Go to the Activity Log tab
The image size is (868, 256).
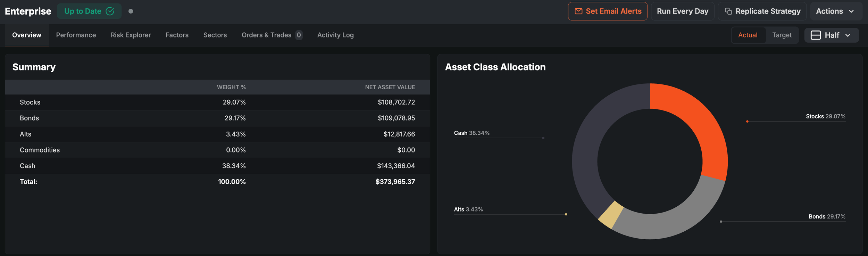coord(335,35)
